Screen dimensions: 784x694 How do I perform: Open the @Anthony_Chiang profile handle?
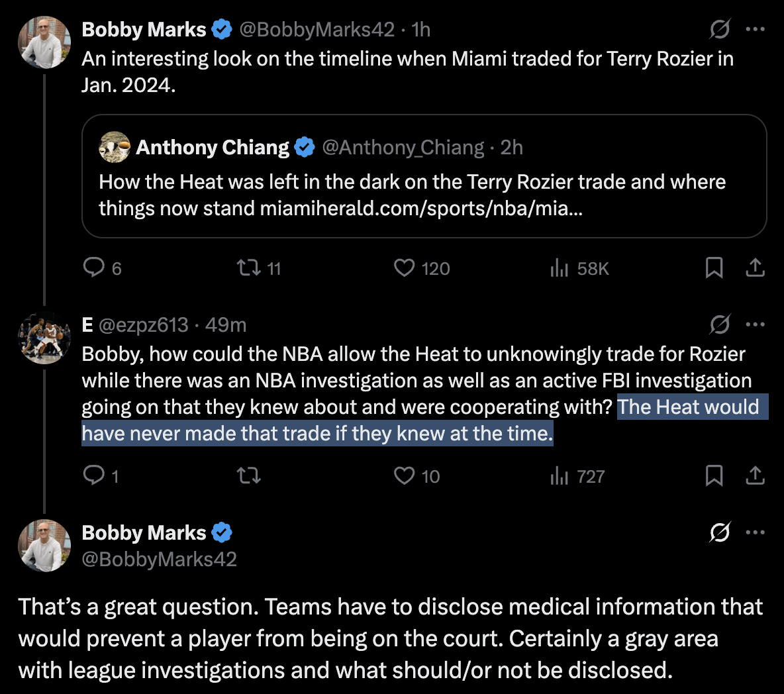(403, 147)
